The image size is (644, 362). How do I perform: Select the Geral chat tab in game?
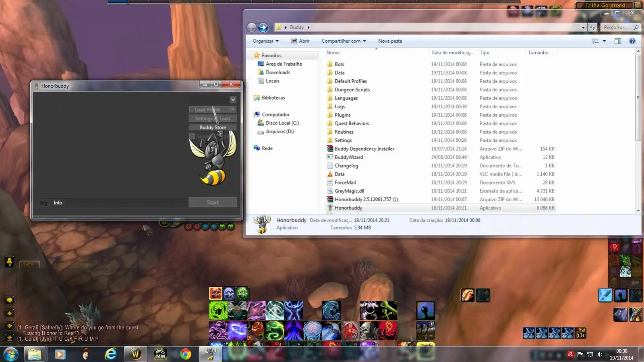(x=29, y=264)
